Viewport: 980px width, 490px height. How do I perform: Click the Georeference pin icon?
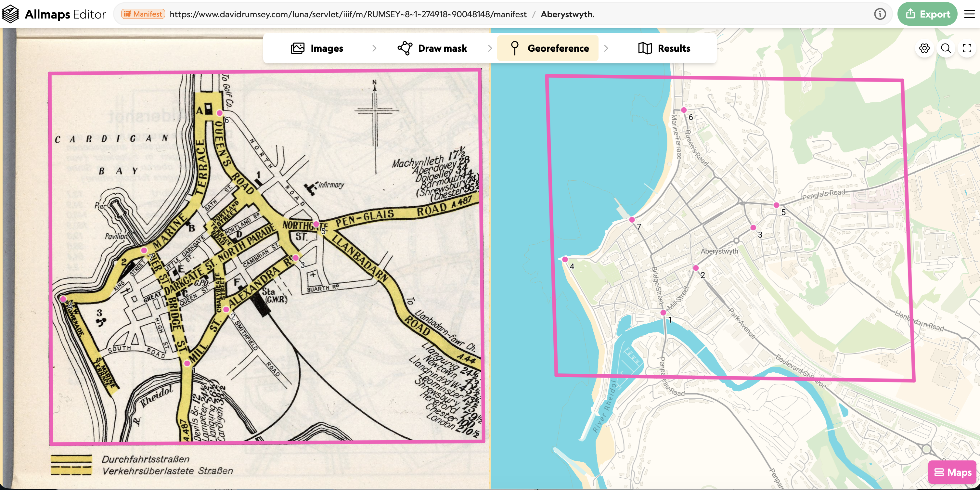514,48
